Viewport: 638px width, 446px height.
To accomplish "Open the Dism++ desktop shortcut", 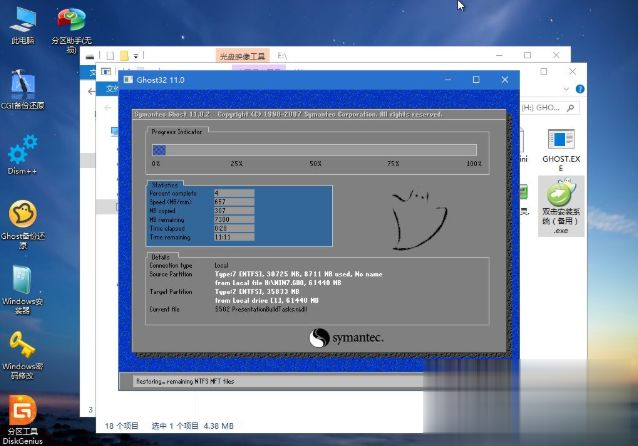I will click(x=23, y=155).
